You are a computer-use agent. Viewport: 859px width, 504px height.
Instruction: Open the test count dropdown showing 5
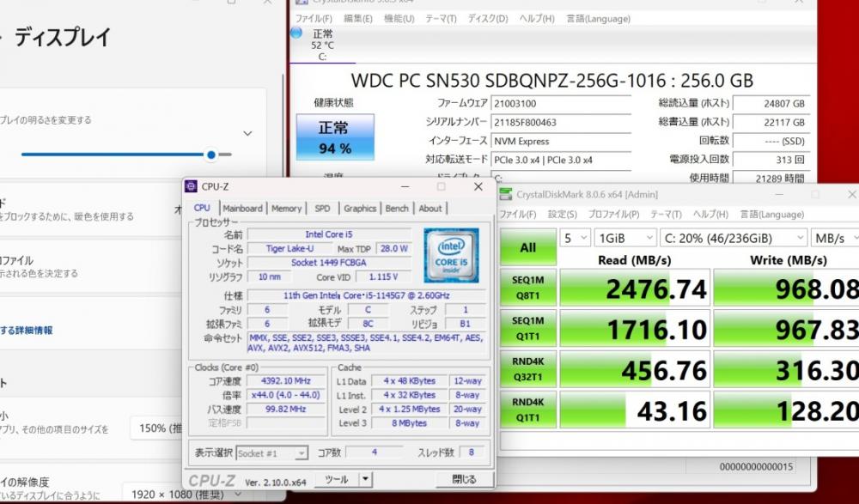(x=575, y=239)
